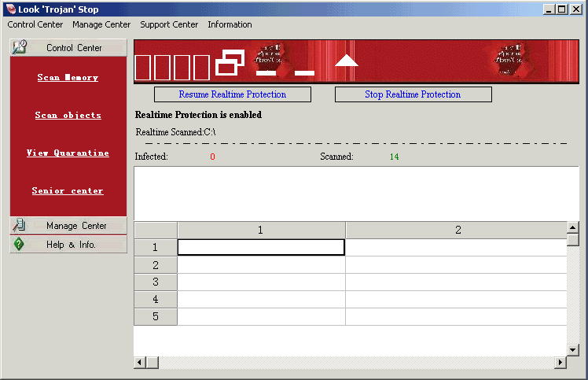This screenshot has width=588, height=380.
Task: Open the Senior center link
Action: coord(68,190)
